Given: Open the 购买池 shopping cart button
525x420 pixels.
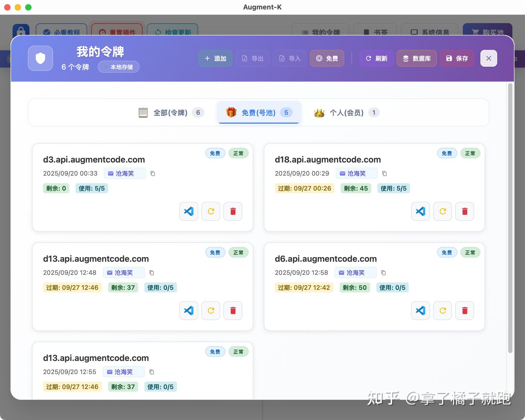Looking at the screenshot, I should (x=487, y=32).
